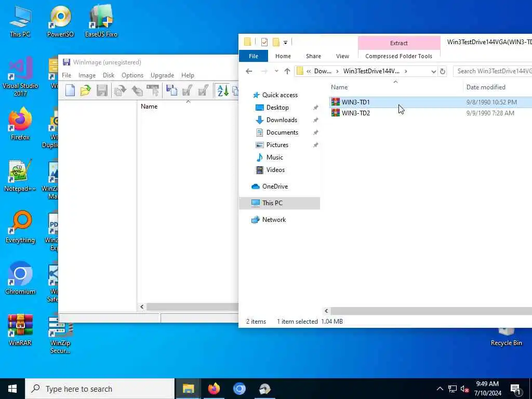Open Recent locations dropdown arrow in Explorer
The image size is (532, 399).
276,71
